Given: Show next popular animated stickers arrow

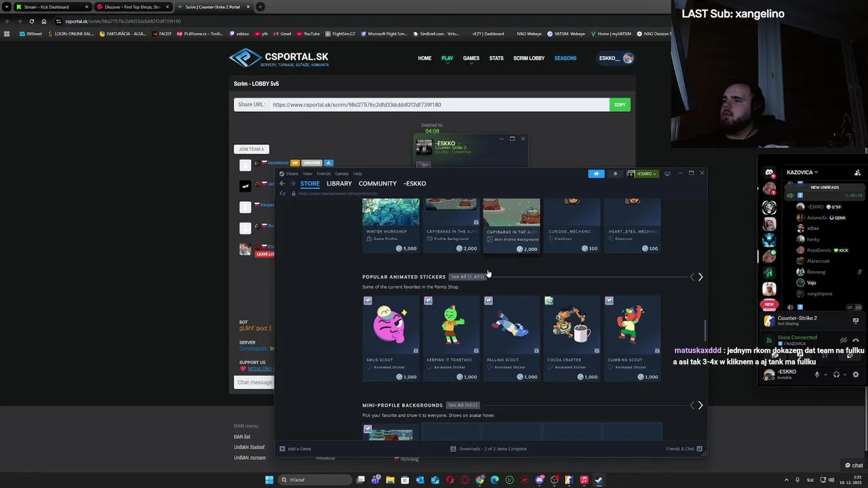Looking at the screenshot, I should coord(701,277).
